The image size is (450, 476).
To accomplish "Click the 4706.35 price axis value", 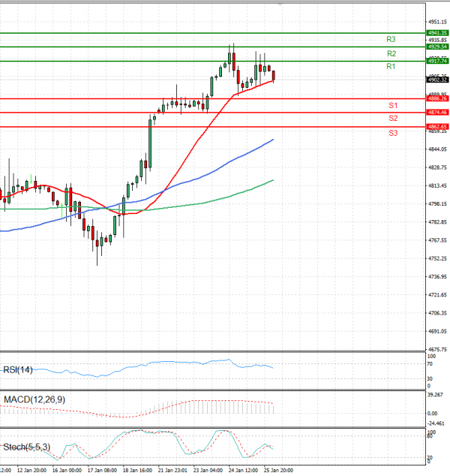I will click(x=437, y=313).
